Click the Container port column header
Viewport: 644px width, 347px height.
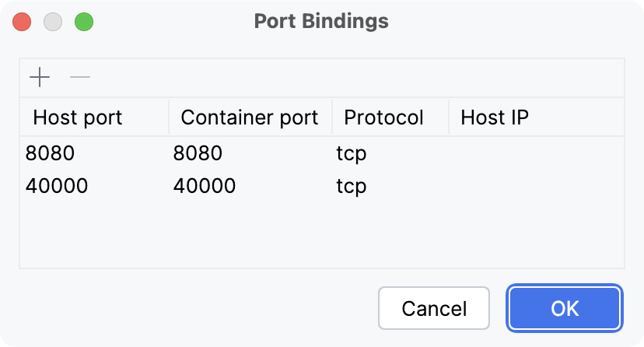pyautogui.click(x=249, y=117)
